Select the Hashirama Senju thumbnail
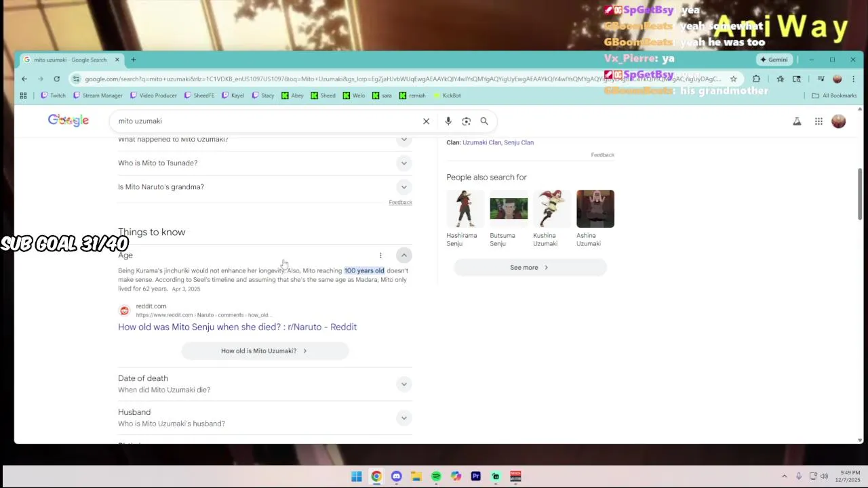 pyautogui.click(x=465, y=209)
